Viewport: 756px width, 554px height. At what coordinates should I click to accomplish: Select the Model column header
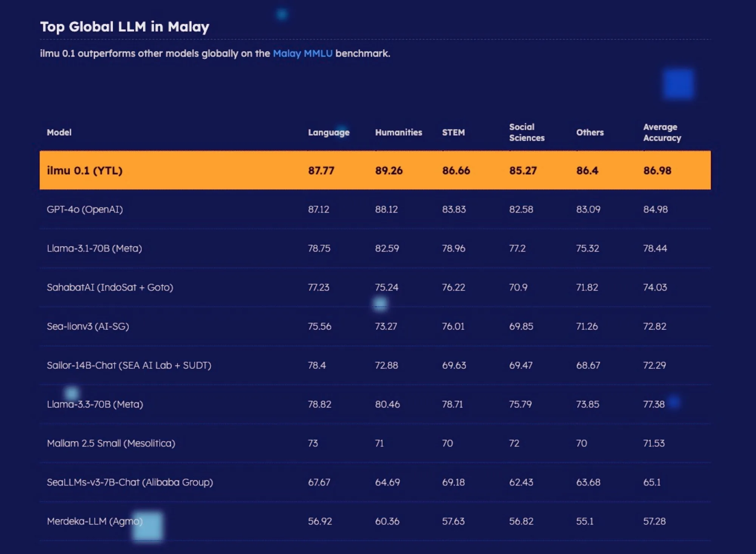click(x=59, y=132)
